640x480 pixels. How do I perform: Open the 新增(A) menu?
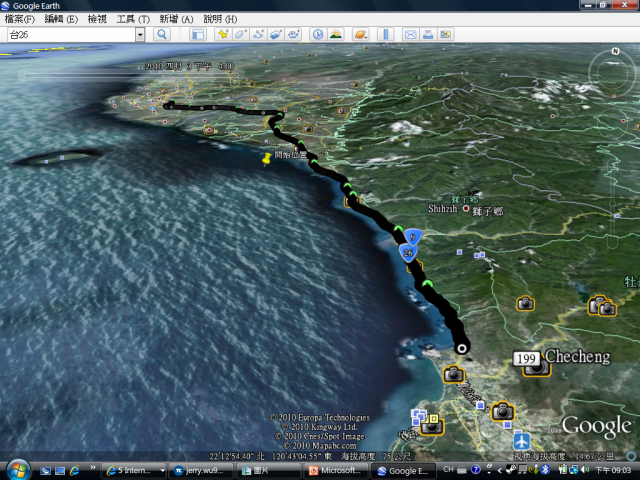(x=176, y=19)
